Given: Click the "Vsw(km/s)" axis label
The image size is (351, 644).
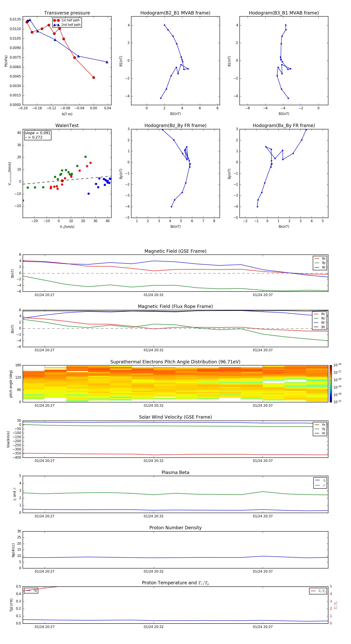Looking at the screenshot, I should coord(8,439).
